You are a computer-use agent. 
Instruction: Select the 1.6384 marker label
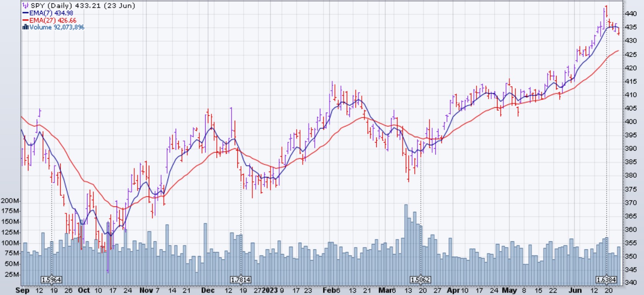(x=606, y=280)
